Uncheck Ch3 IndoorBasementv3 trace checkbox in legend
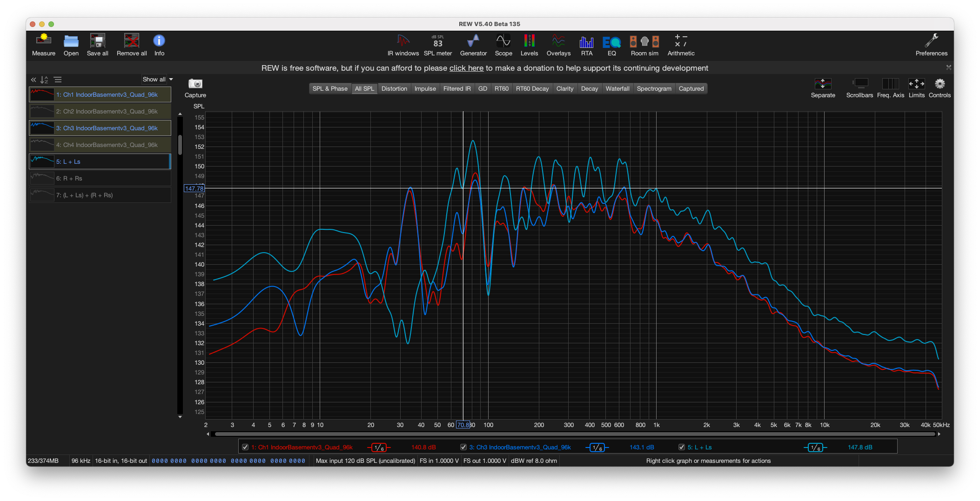Screen dimensions: 980x501 click(463, 447)
